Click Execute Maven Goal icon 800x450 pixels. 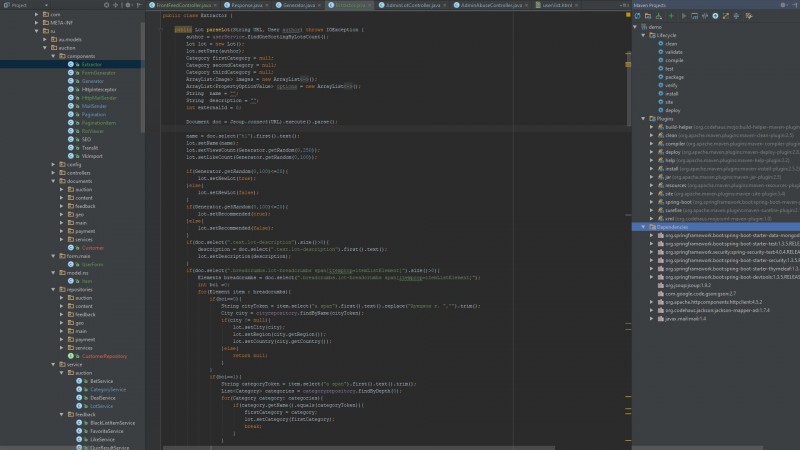[694, 16]
